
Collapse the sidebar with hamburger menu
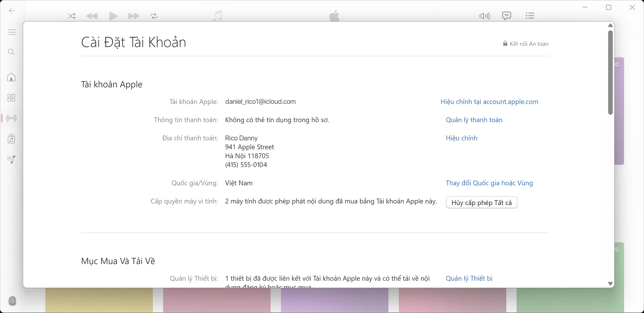pyautogui.click(x=11, y=32)
